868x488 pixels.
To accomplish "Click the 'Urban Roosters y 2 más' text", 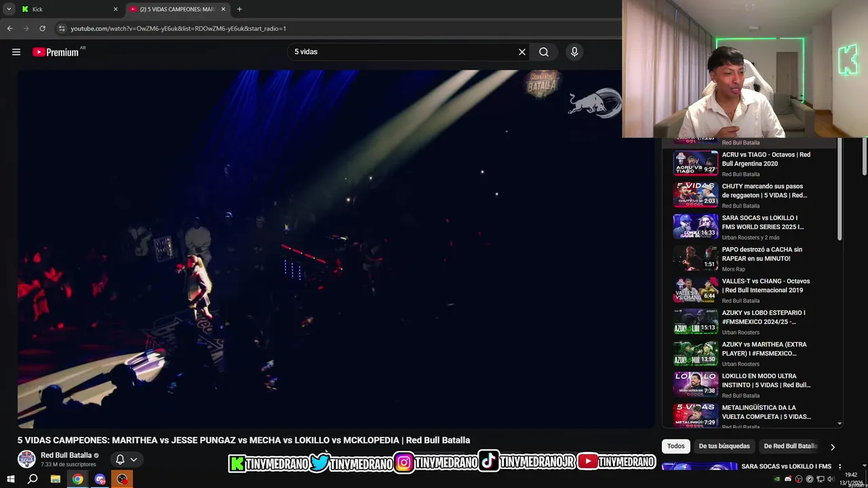I will [x=751, y=237].
